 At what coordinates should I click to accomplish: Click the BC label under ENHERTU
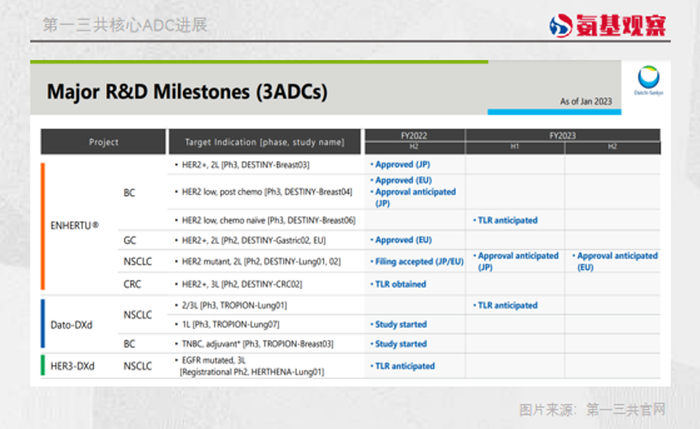coord(129,193)
